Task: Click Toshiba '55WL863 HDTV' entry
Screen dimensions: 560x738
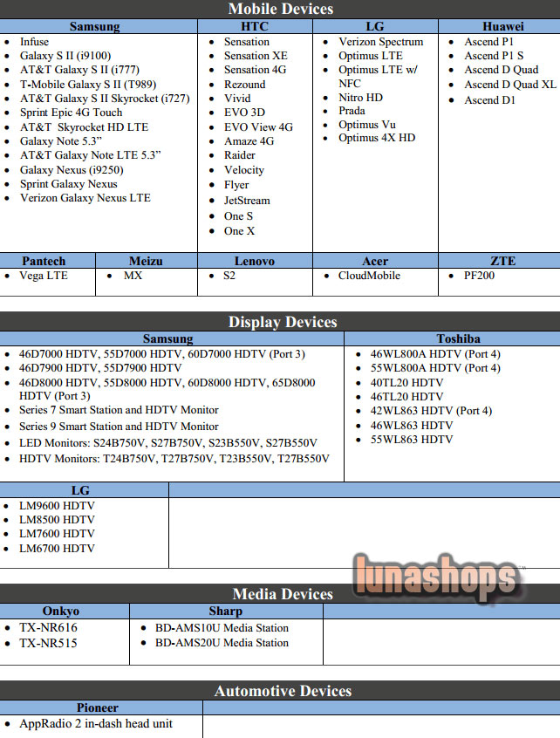Action: pos(412,440)
